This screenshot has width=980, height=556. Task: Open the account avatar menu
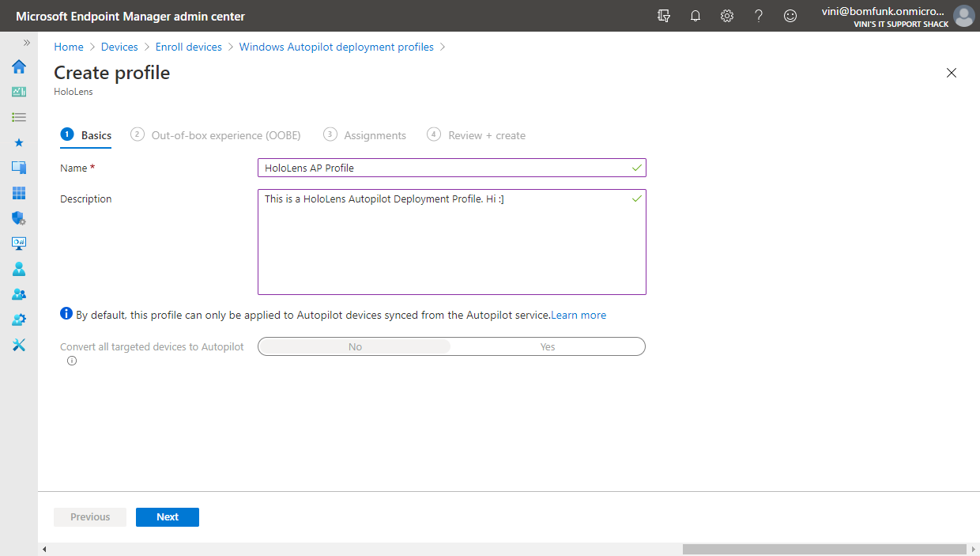pyautogui.click(x=963, y=16)
